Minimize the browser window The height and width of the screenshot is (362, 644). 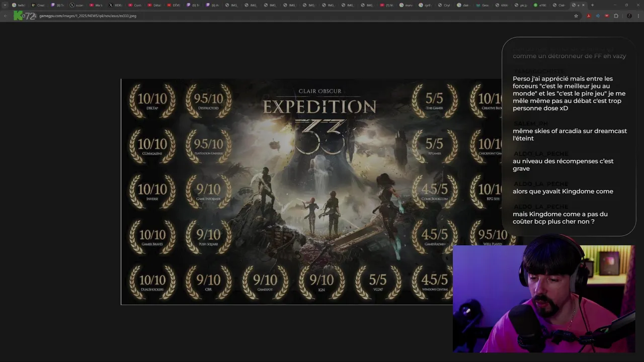click(x=615, y=5)
